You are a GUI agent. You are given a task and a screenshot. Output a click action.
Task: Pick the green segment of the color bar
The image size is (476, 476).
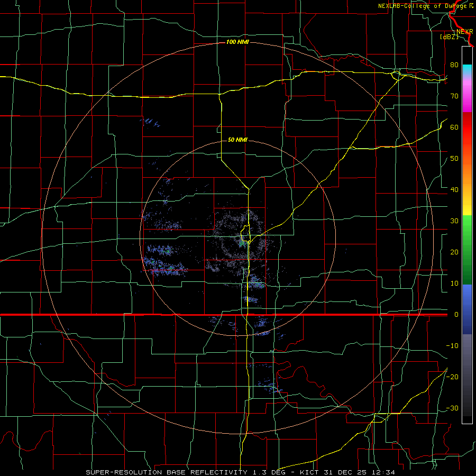pyautogui.click(x=467, y=250)
